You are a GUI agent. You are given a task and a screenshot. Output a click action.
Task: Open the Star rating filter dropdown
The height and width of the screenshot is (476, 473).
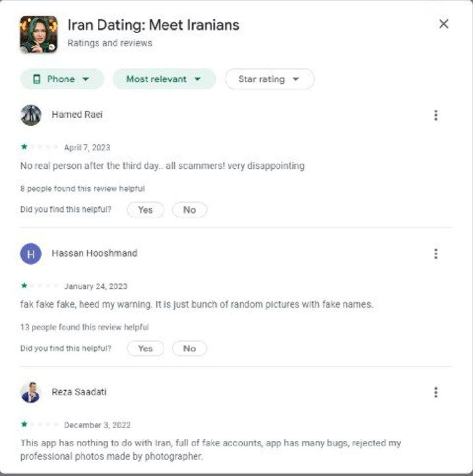pos(269,79)
